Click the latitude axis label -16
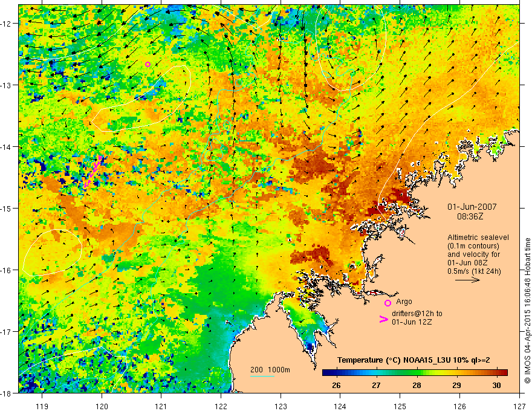532x411 pixels. point(7,270)
